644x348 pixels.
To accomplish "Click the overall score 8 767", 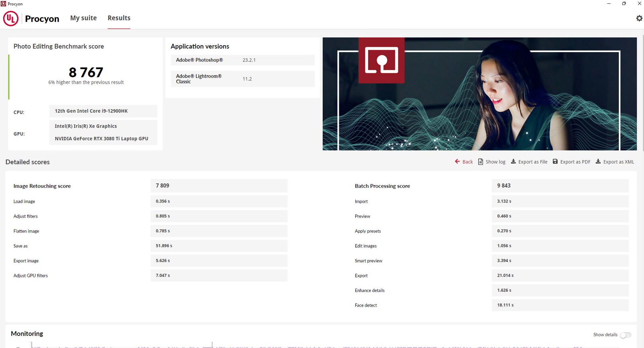I will 86,72.
